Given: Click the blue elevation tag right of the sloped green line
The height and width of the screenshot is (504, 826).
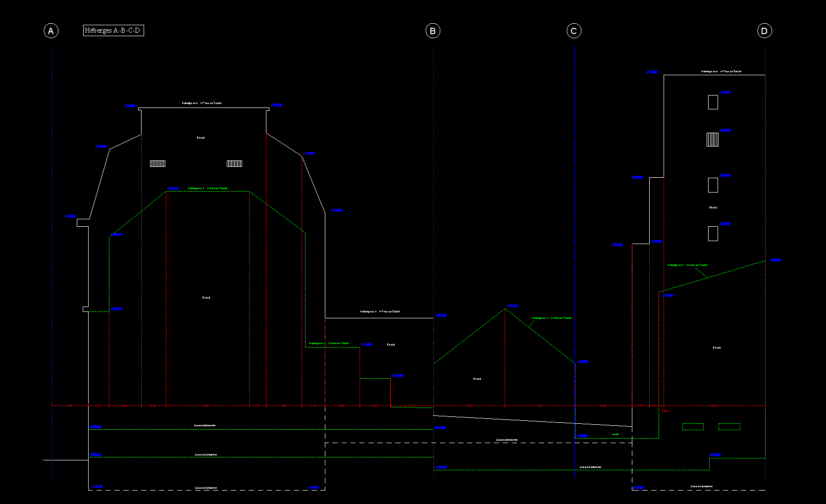Looking at the screenshot, I should click(x=775, y=260).
